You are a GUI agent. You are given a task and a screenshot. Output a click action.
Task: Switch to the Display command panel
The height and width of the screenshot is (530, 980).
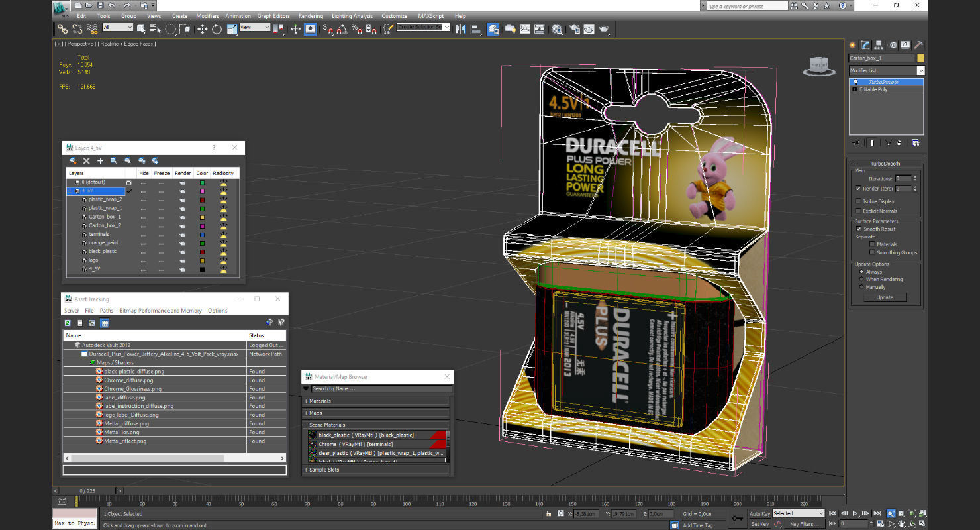click(x=905, y=45)
